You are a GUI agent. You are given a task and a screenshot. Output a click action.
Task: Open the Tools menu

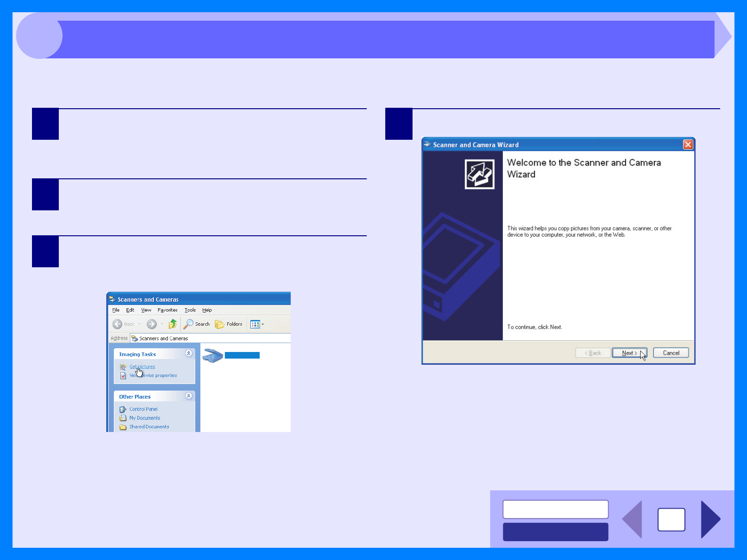point(190,310)
